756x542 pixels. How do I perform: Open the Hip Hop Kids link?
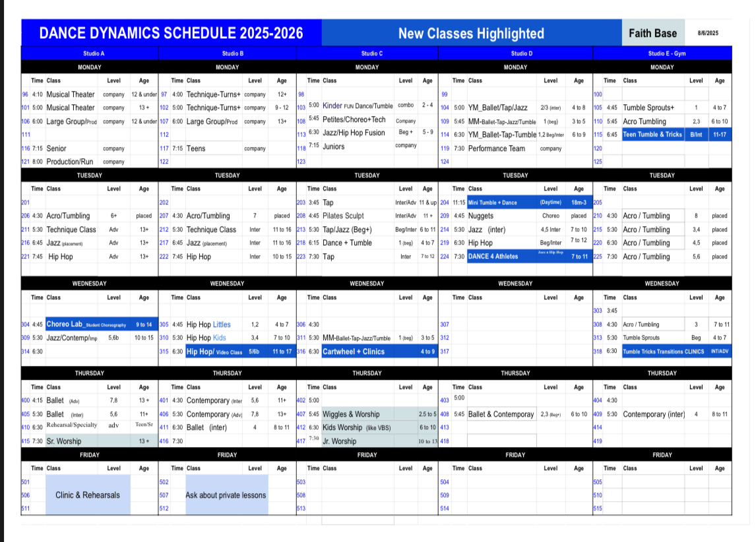(x=206, y=338)
